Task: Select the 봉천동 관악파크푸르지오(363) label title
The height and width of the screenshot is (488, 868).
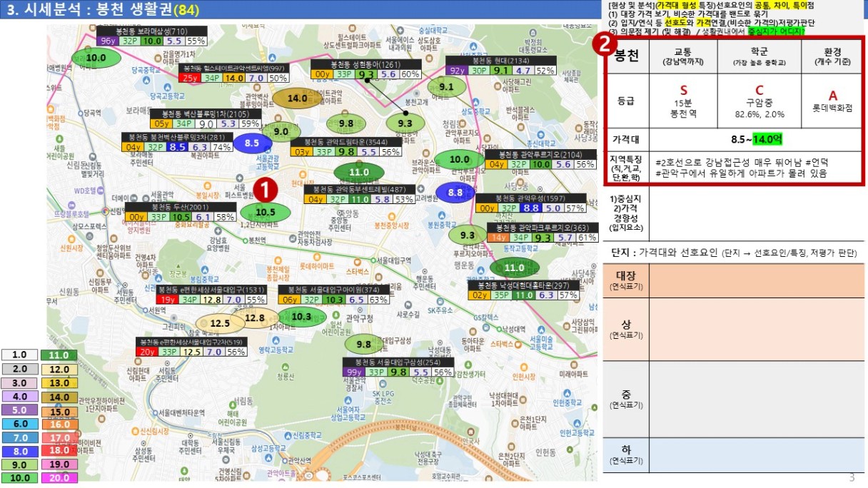Action: [542, 228]
